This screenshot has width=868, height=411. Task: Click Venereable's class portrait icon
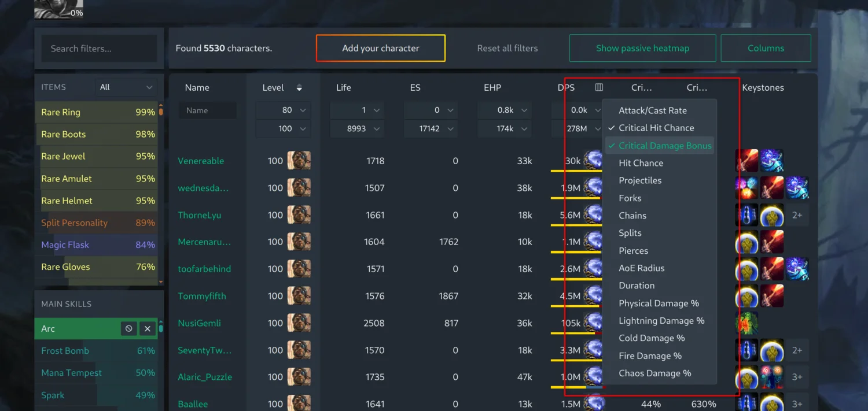pyautogui.click(x=299, y=161)
